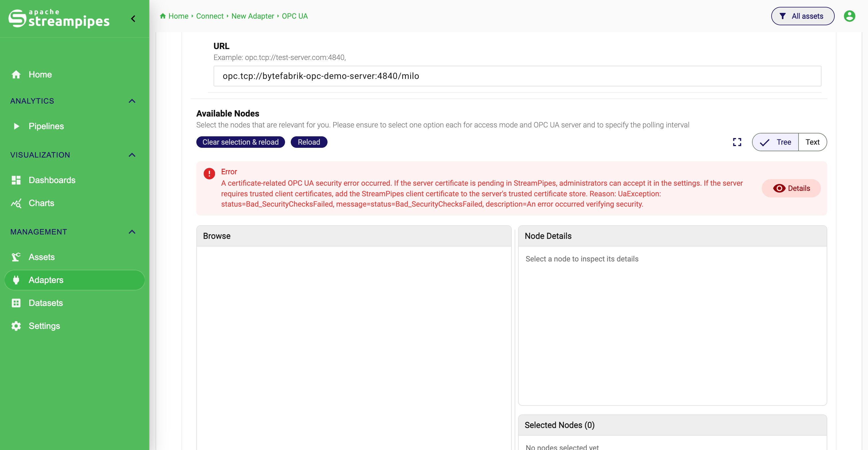Click the filter funnel icon
868x450 pixels.
783,16
